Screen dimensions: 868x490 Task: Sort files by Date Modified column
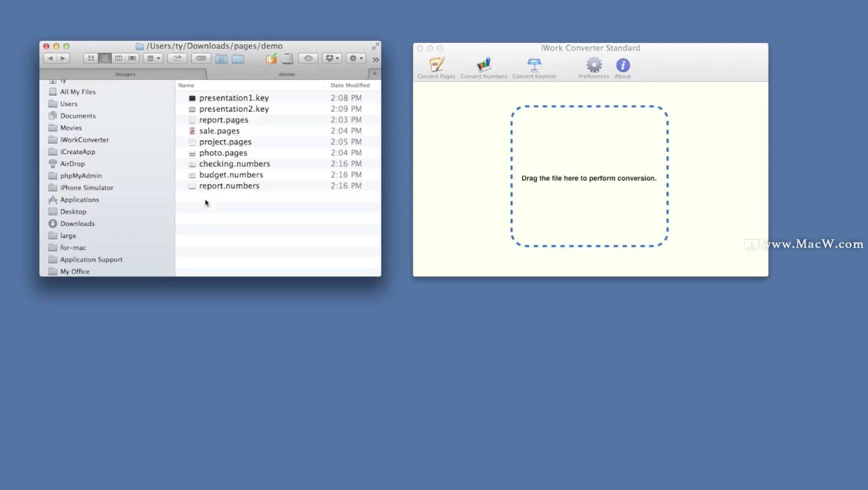click(350, 85)
